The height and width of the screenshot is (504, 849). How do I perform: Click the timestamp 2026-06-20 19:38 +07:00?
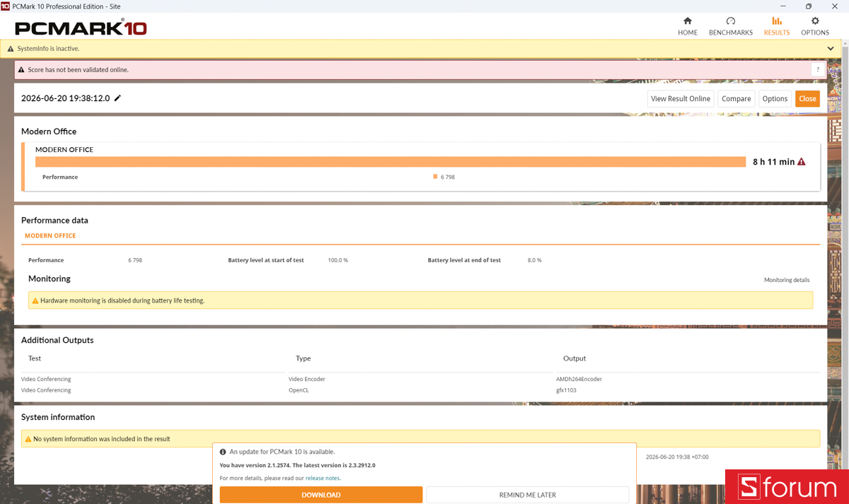pos(677,457)
